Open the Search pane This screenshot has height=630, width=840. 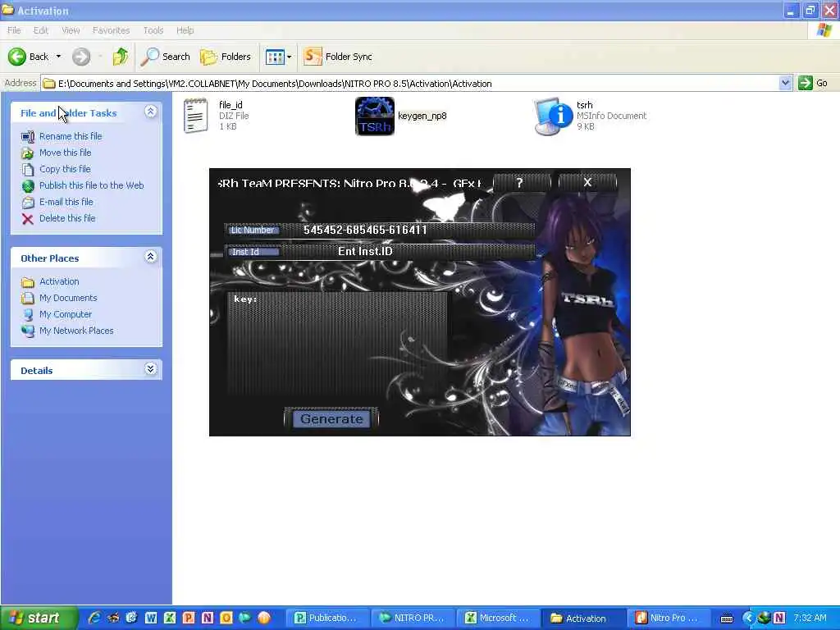click(x=165, y=57)
